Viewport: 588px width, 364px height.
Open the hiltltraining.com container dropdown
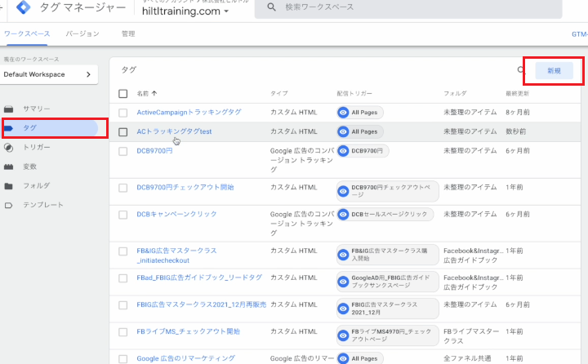pyautogui.click(x=185, y=11)
